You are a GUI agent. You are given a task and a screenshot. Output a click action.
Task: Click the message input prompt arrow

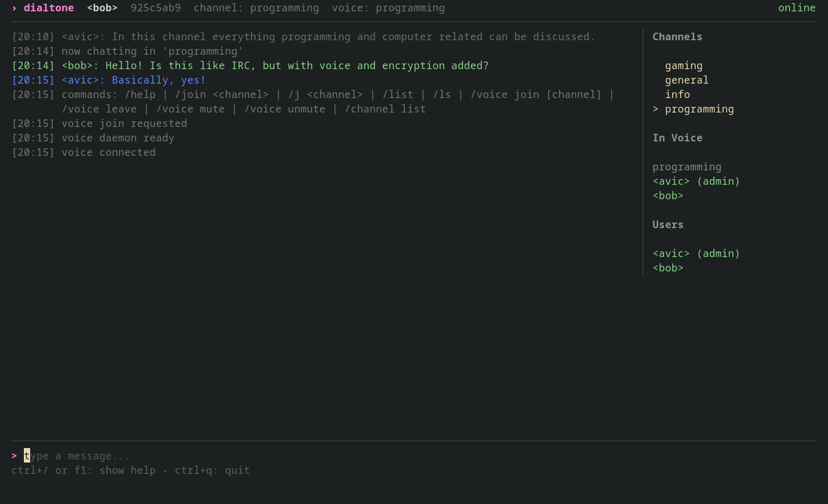pos(14,456)
